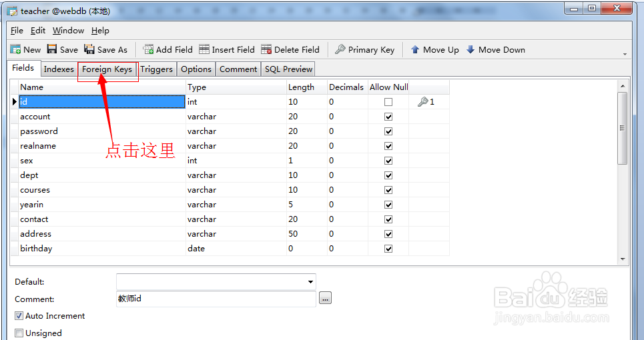644x340 pixels.
Task: Uncheck Allow Null for address field
Action: pos(388,234)
